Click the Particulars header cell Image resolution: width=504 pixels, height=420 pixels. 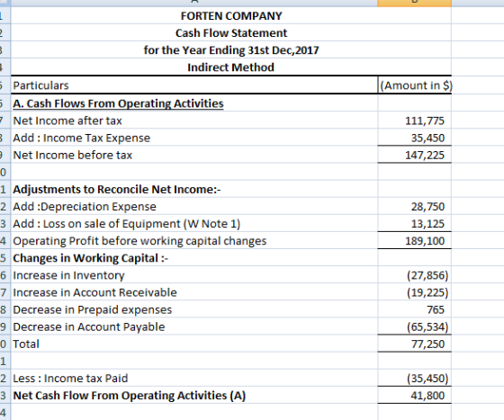click(194, 85)
